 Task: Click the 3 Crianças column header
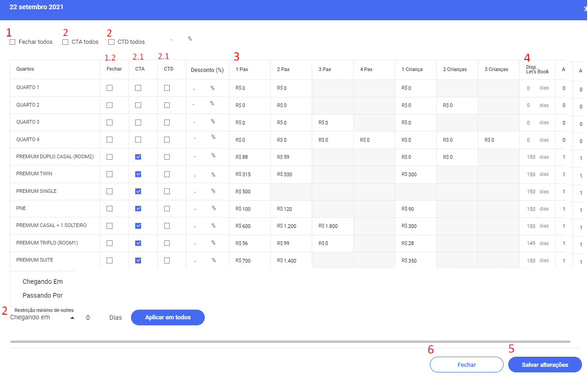point(496,70)
